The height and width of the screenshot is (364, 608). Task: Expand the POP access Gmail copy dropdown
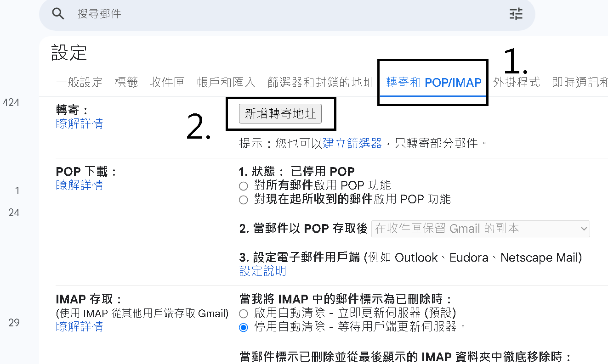click(x=480, y=229)
